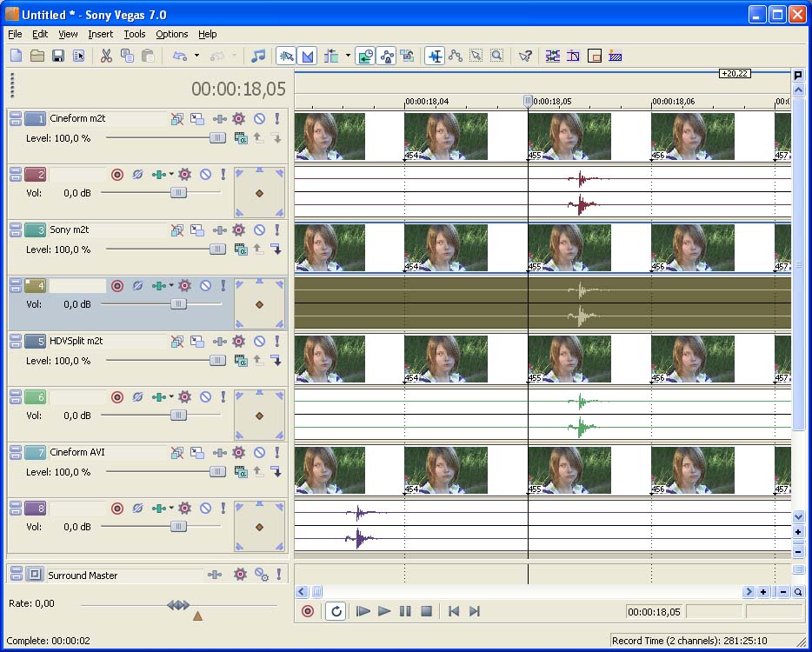Solo the HDVSplit m2t video track
812x652 pixels.
tap(277, 342)
